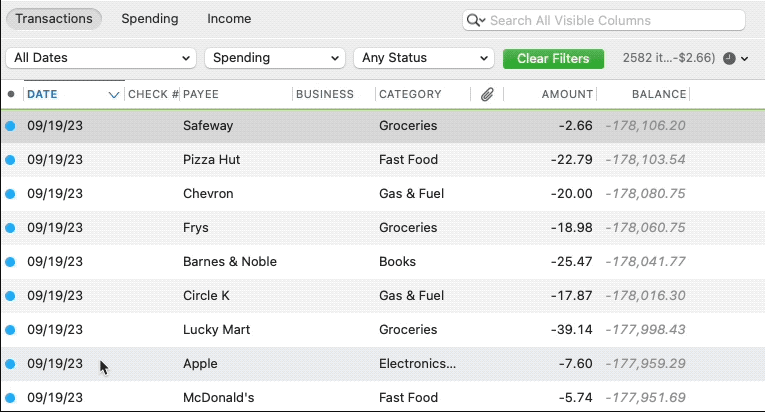Sort by the Amount column header
The height and width of the screenshot is (412, 765).
567,94
